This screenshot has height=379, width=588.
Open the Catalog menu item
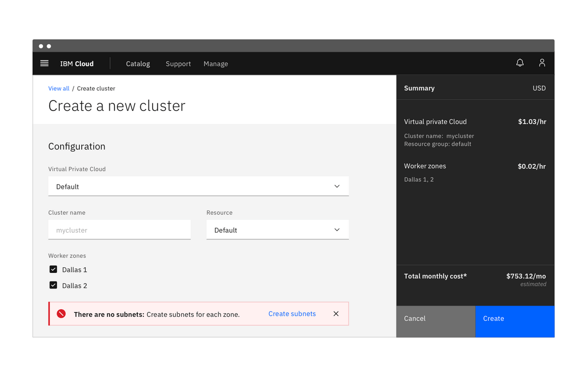click(138, 63)
